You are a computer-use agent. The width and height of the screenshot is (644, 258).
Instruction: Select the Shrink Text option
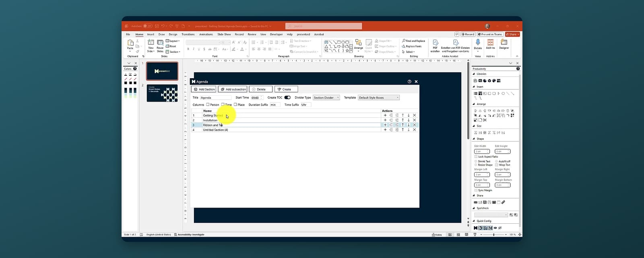tap(476, 161)
